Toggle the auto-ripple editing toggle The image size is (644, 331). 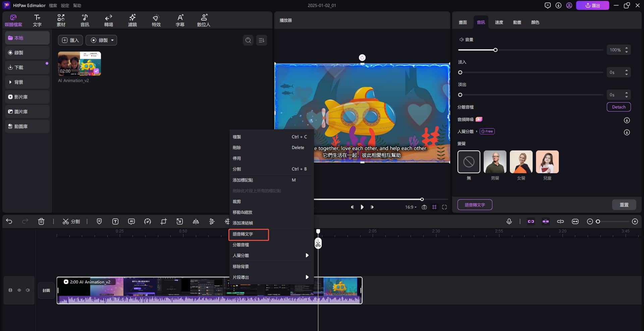(546, 221)
